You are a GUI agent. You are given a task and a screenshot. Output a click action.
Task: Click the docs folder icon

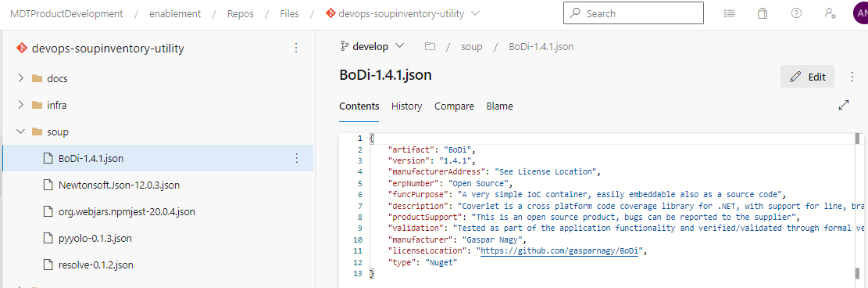point(38,78)
